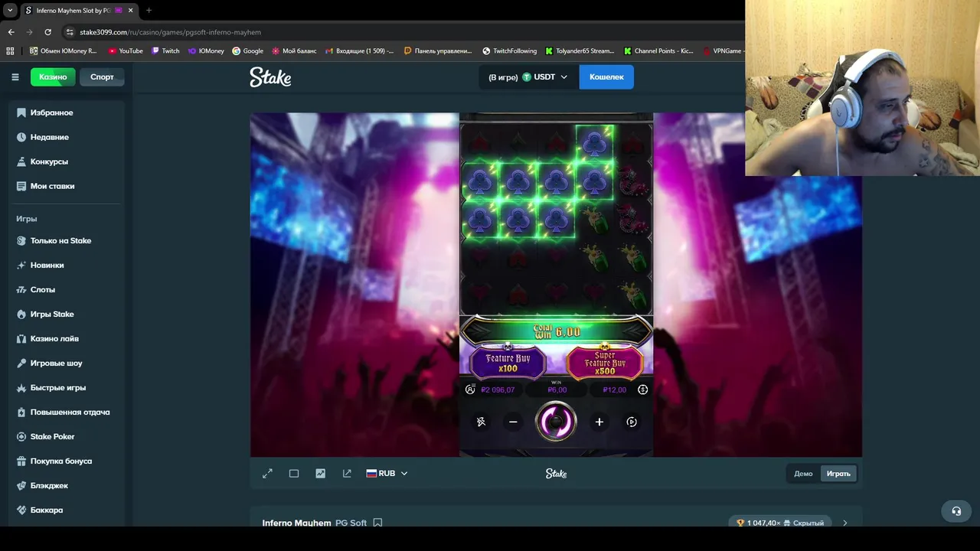Viewport: 980px width, 551px height.
Task: Switch to Демо mode
Action: 803,474
